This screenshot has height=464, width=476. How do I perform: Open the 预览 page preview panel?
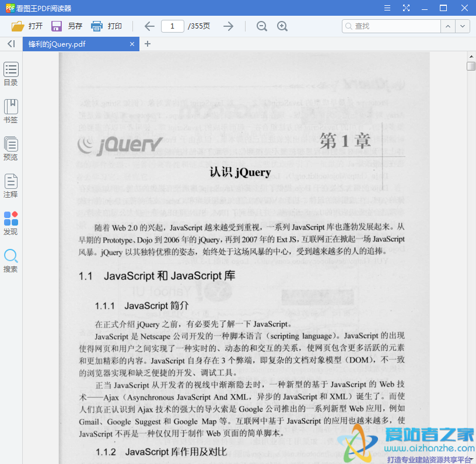(x=11, y=149)
